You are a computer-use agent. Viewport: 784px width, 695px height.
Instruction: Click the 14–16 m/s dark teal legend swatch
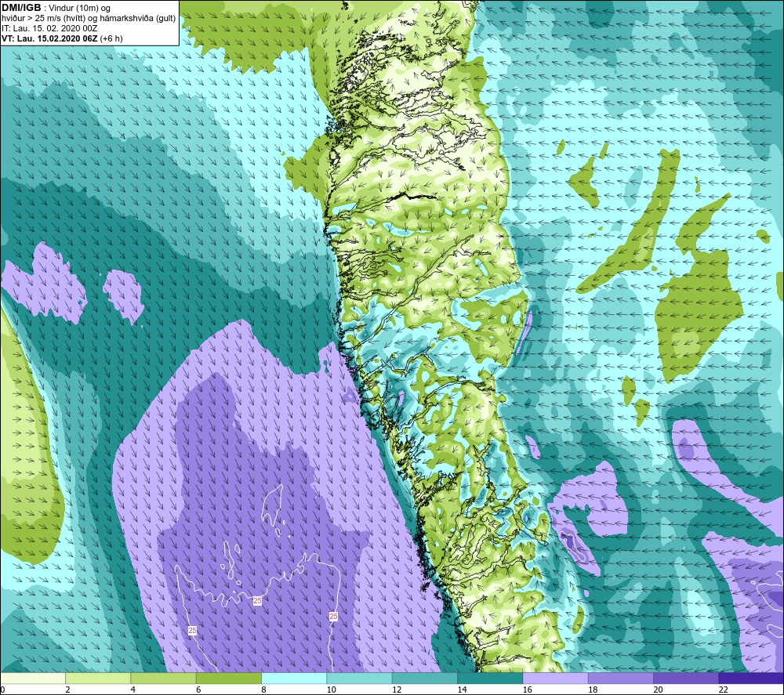tap(490, 678)
